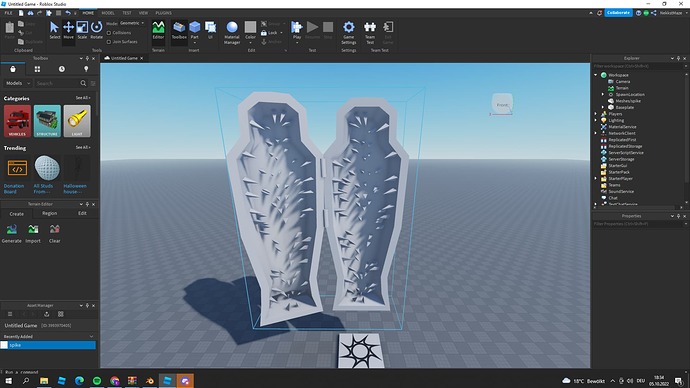Screen dimensions: 690x388
Task: Switch to the MODEL ribbon tab
Action: (x=108, y=13)
